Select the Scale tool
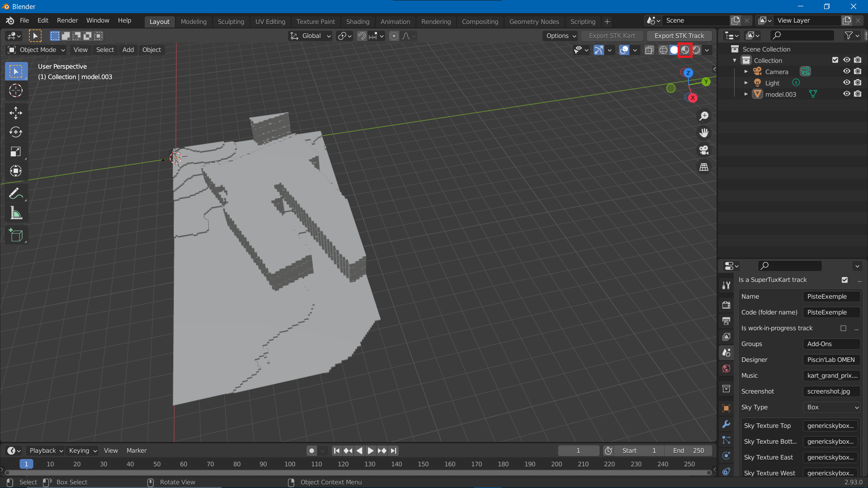The height and width of the screenshot is (488, 868). click(16, 151)
